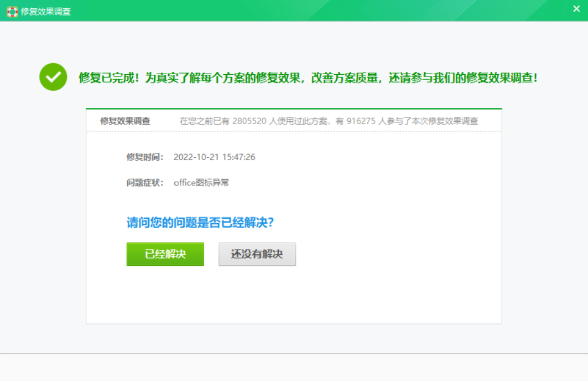Close the 修复效果调查 window
This screenshot has height=381, width=588.
coord(576,9)
